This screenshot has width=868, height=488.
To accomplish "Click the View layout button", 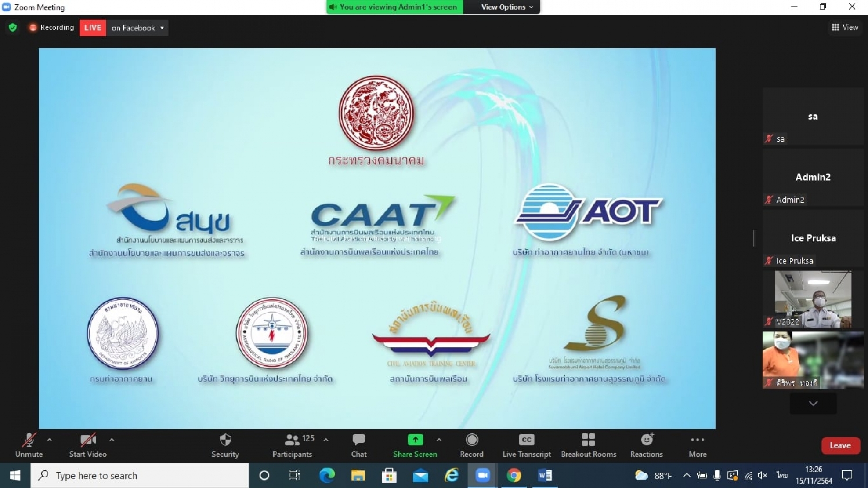I will coord(845,27).
